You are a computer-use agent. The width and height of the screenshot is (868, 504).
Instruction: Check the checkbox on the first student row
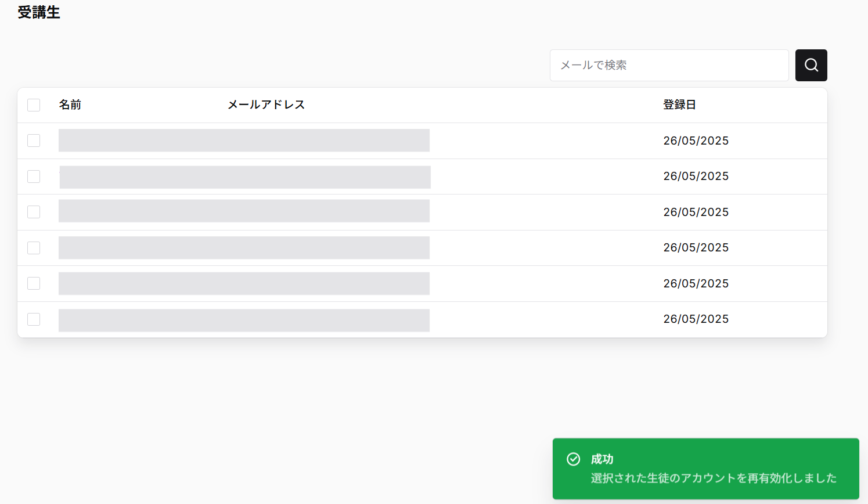pos(34,141)
